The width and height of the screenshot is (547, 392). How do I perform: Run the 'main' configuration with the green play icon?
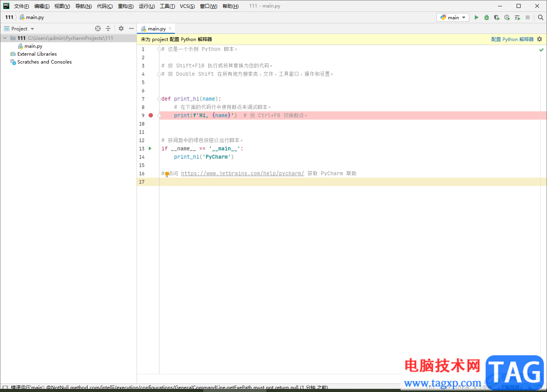476,17
